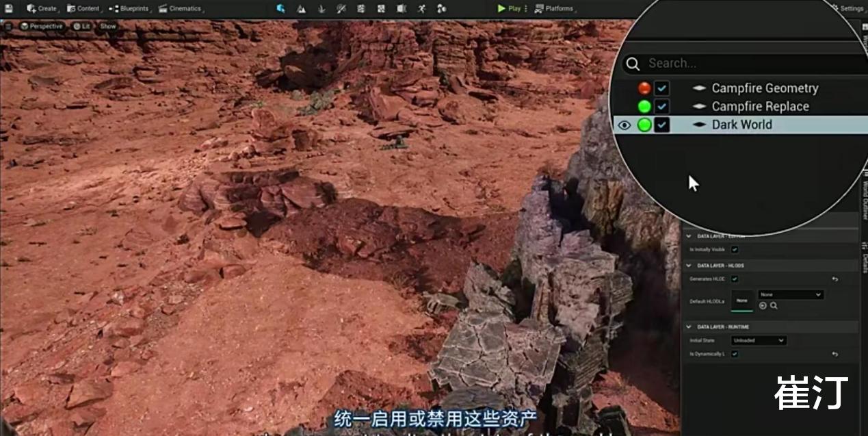This screenshot has width=868, height=436.
Task: Toggle Campfire Replace loaded checkbox
Action: click(x=661, y=106)
